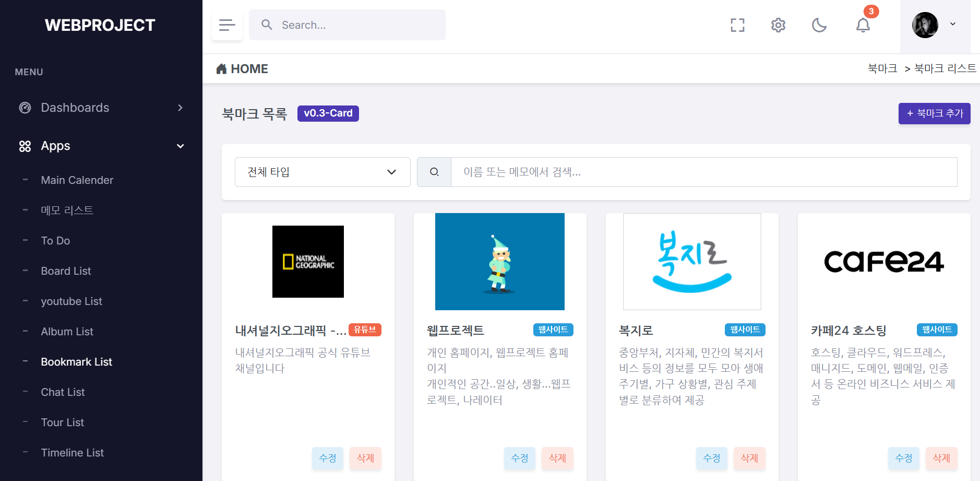The width and height of the screenshot is (980, 481).
Task: Click the v0.3-Card badge
Action: pyautogui.click(x=328, y=113)
